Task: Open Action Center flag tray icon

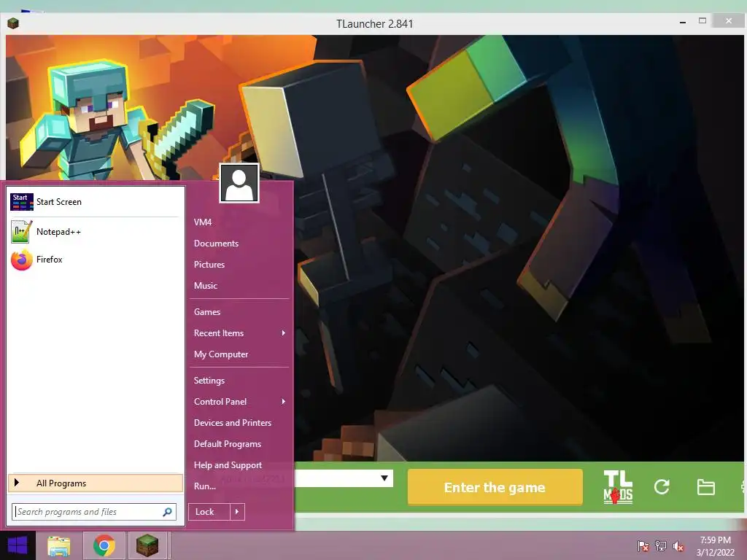Action: pos(643,546)
